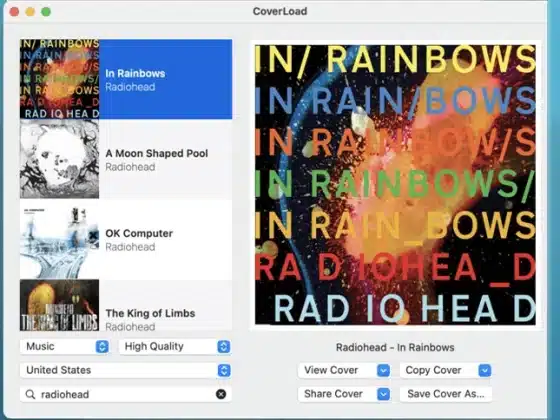
Task: Click the In Rainbows list thumbnail
Action: click(x=59, y=79)
